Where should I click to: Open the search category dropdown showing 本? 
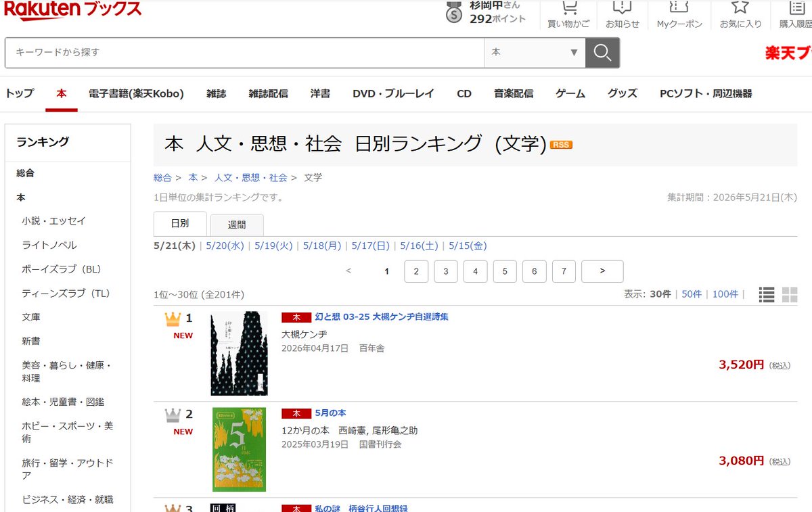coord(535,53)
